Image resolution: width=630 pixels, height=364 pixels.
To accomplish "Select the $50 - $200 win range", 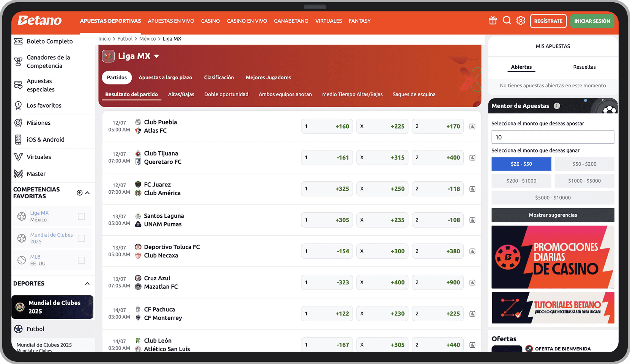I will [584, 164].
